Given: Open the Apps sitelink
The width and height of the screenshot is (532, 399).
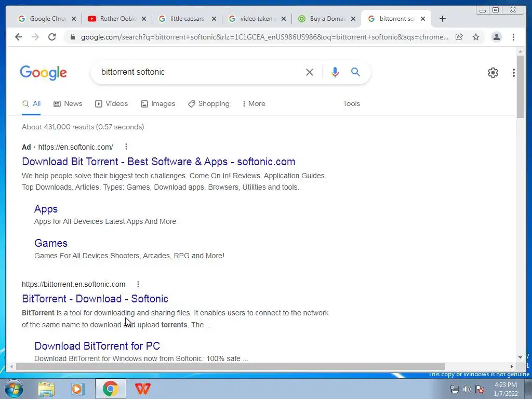Looking at the screenshot, I should point(46,209).
